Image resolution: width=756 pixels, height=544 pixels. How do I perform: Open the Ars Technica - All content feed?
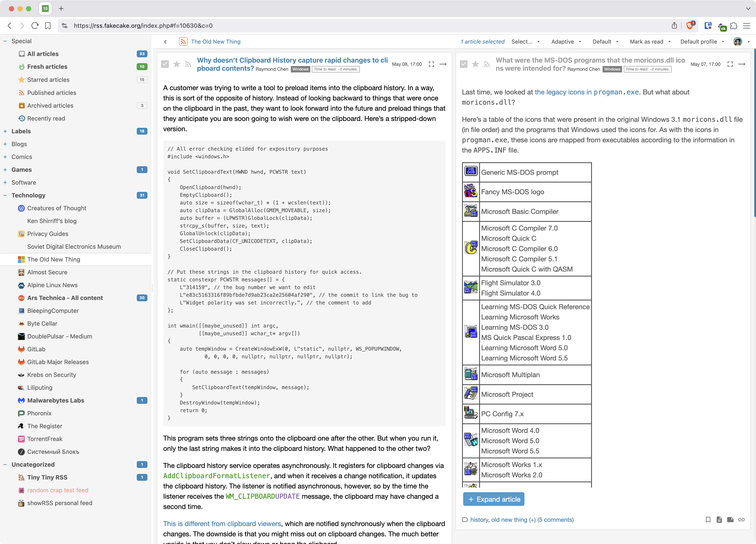click(65, 298)
